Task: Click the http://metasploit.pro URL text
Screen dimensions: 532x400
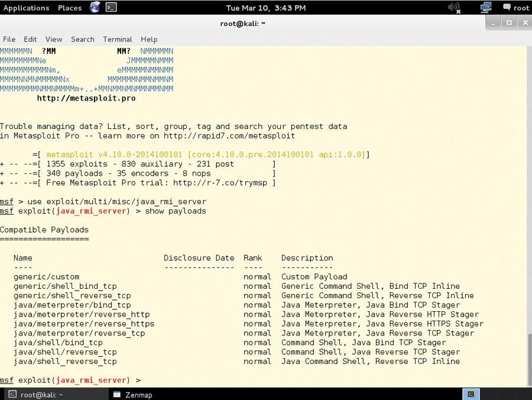Action: (86, 98)
